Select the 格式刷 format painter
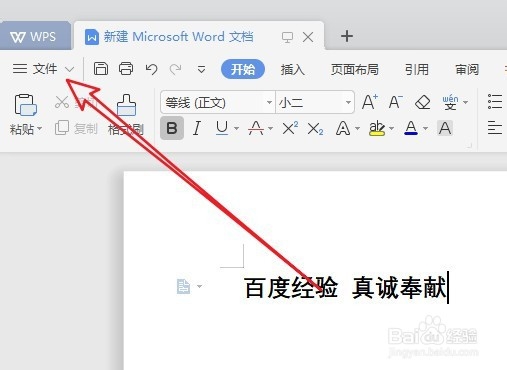The image size is (507, 370). click(x=126, y=115)
